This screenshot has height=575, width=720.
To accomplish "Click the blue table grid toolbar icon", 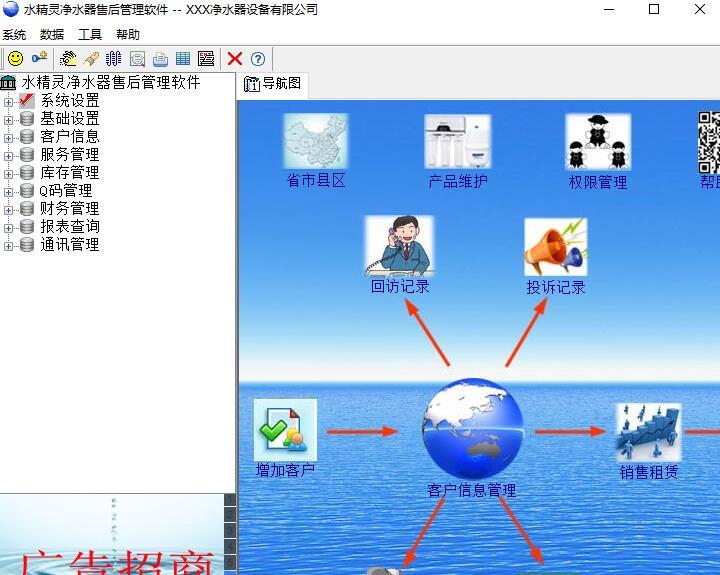I will [183, 58].
